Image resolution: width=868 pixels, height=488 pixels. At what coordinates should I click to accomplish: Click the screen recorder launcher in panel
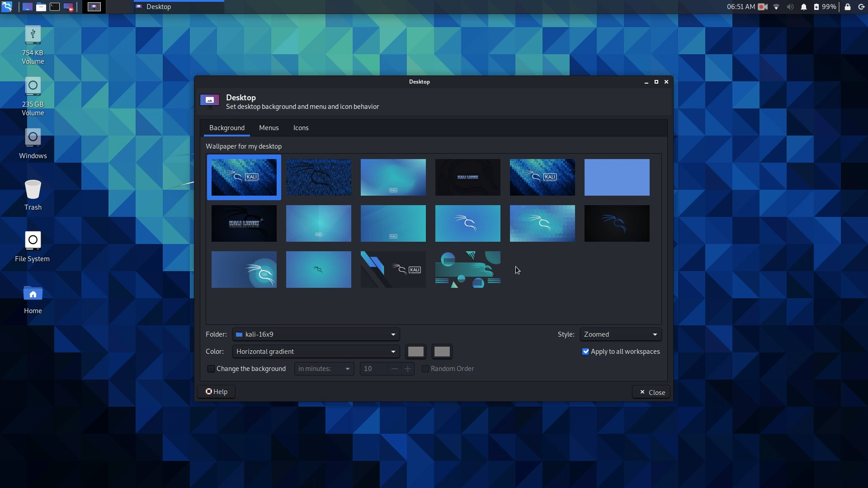pos(68,7)
